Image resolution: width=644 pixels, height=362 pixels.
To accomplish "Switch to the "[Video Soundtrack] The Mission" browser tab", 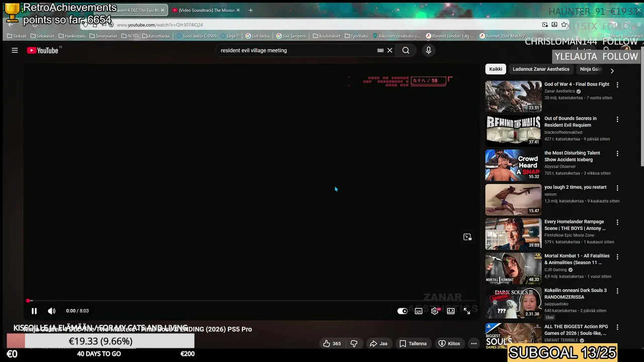I will tap(206, 10).
